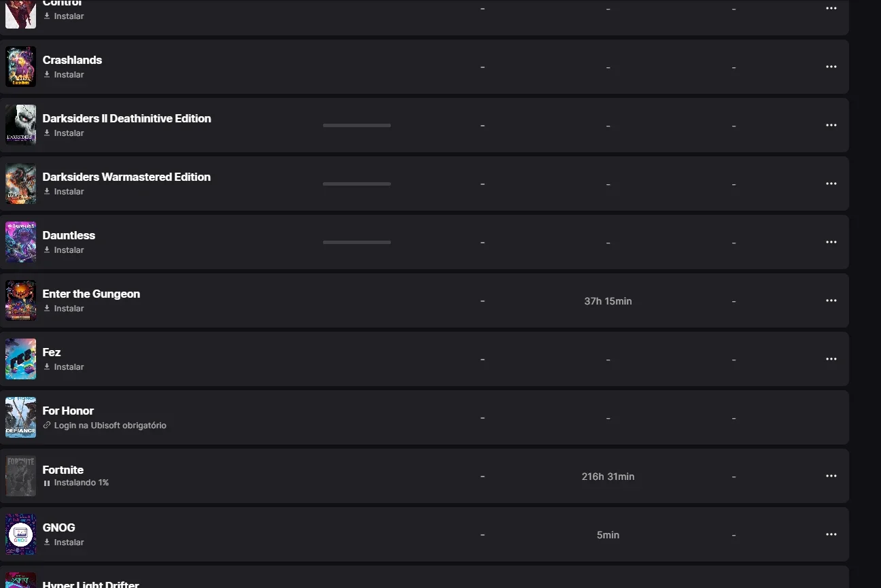Open more options for Enter the Gungeon
Screen dimensions: 881x588
tap(831, 300)
